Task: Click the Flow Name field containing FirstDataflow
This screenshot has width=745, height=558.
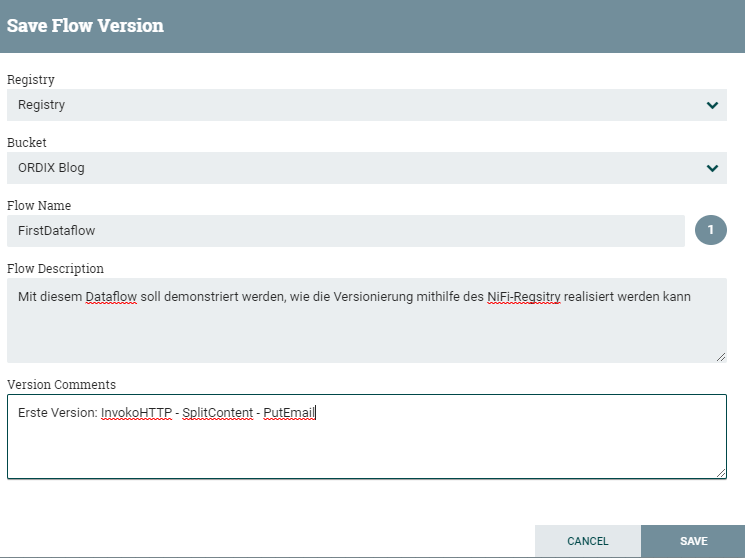Action: [345, 231]
